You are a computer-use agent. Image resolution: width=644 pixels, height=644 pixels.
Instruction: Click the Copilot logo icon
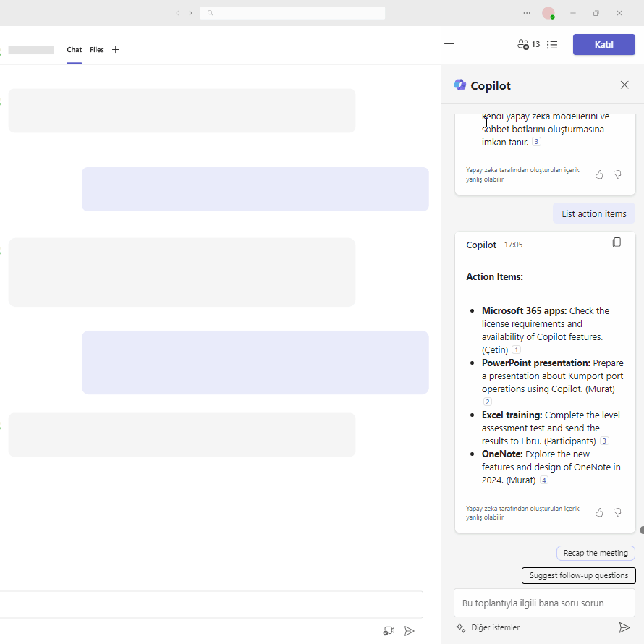(460, 85)
